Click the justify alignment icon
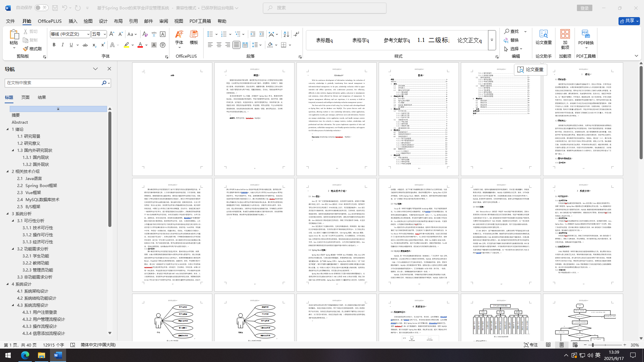 tap(236, 45)
